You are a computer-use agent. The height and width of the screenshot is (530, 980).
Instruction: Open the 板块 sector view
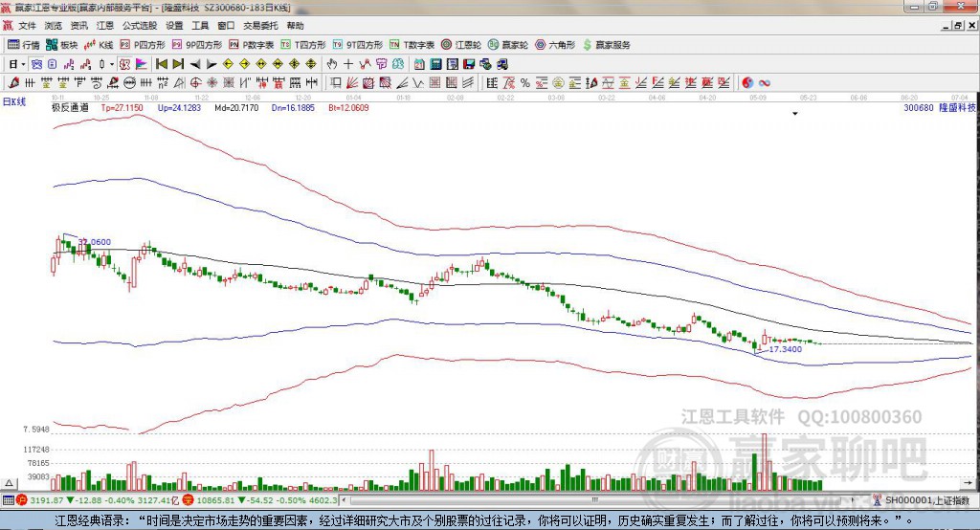coord(62,45)
